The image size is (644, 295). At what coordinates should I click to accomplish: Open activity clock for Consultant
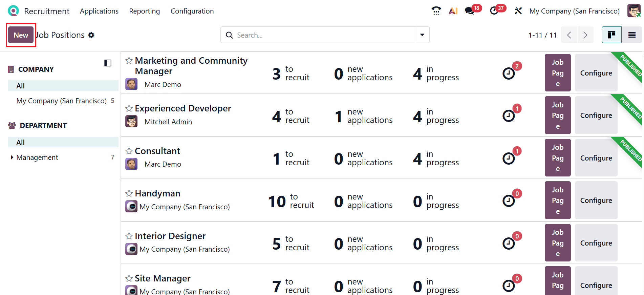click(509, 158)
